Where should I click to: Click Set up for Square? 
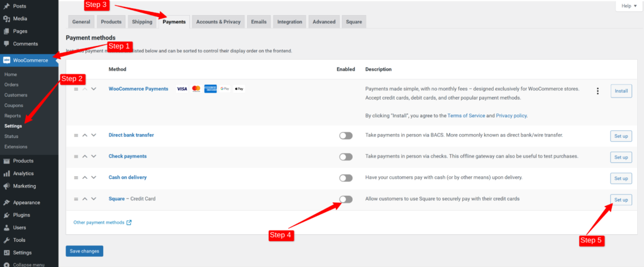pos(621,200)
